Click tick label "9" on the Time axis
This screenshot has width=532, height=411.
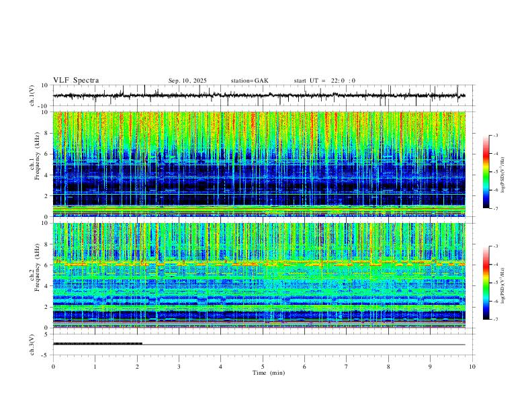click(430, 367)
